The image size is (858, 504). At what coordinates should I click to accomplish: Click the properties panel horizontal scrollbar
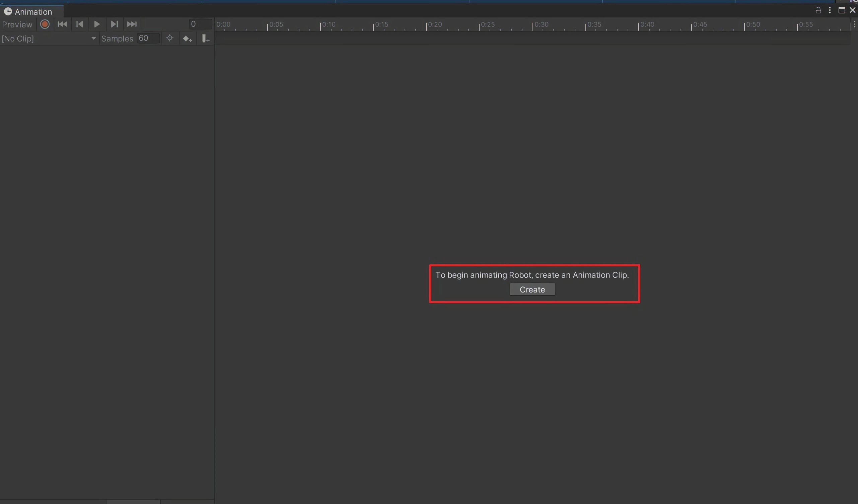tap(134, 502)
